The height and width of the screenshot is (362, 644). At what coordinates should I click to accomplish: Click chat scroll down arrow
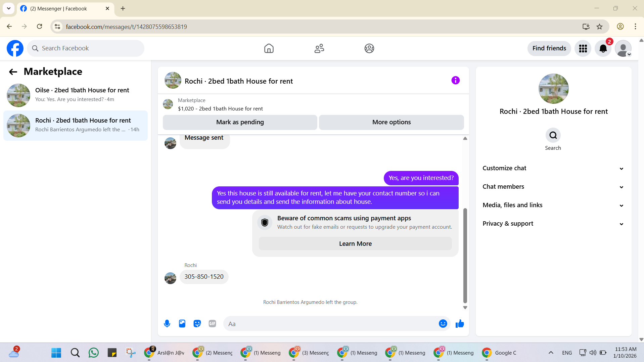click(x=465, y=308)
